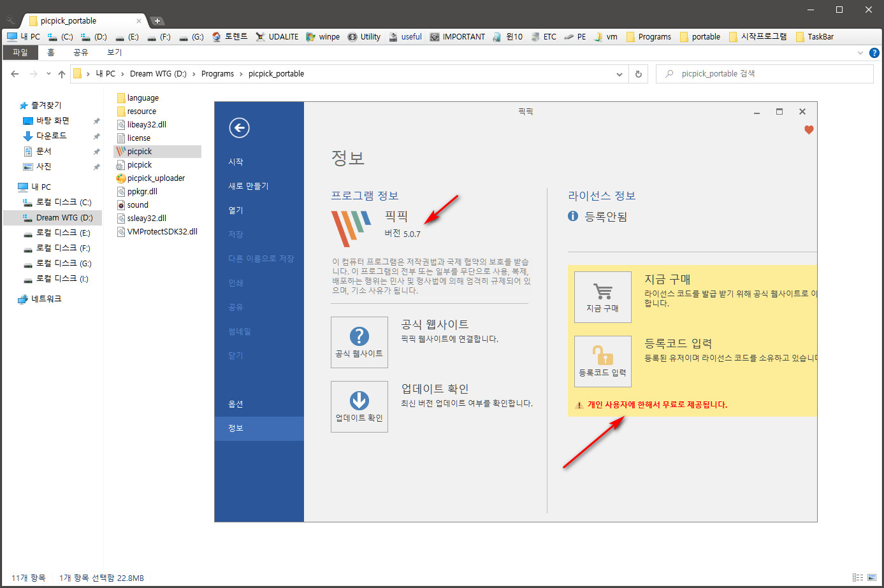884x588 pixels.
Task: Click Programs in the address breadcrumb
Action: pos(217,74)
